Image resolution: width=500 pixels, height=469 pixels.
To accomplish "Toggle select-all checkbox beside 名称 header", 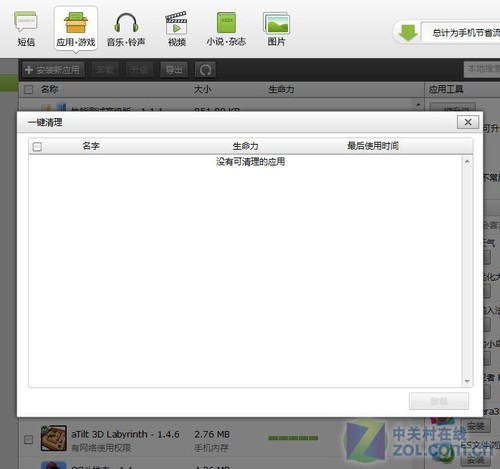I will click(x=29, y=89).
